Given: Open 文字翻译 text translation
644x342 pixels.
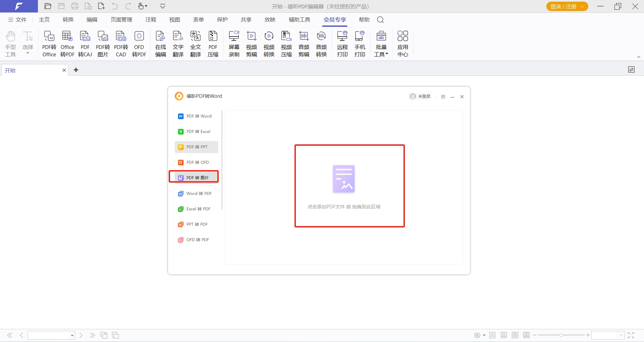Looking at the screenshot, I should (178, 44).
